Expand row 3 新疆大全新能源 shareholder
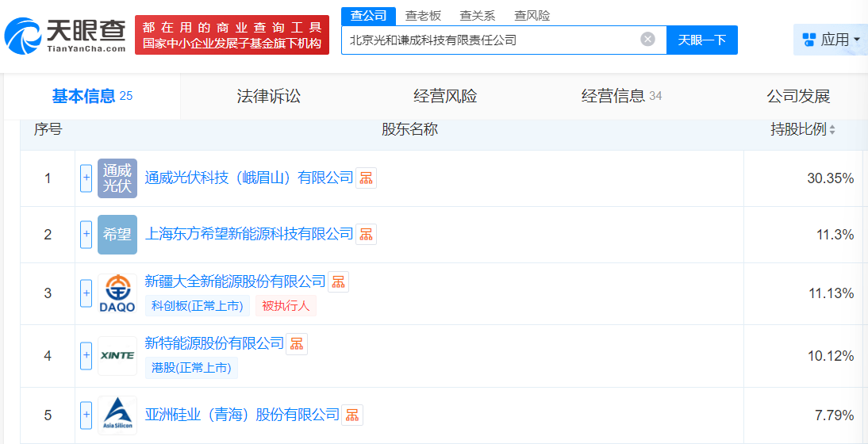 click(86, 293)
